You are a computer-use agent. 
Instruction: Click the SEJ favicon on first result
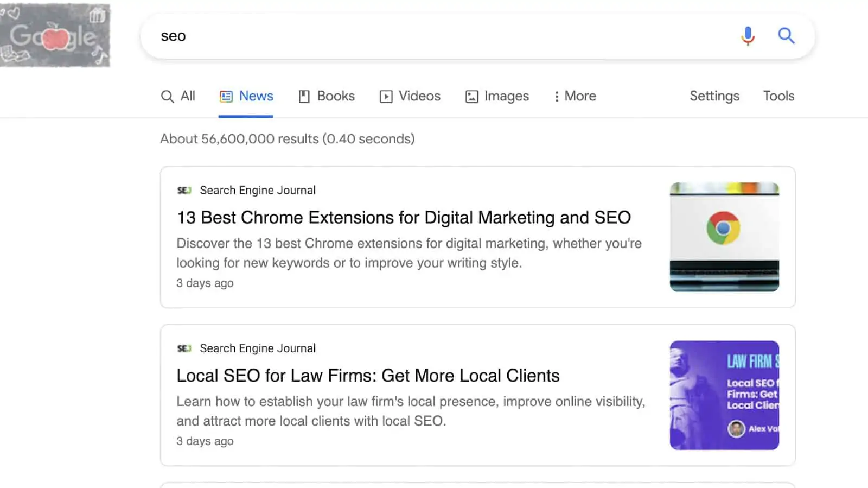[x=184, y=191]
